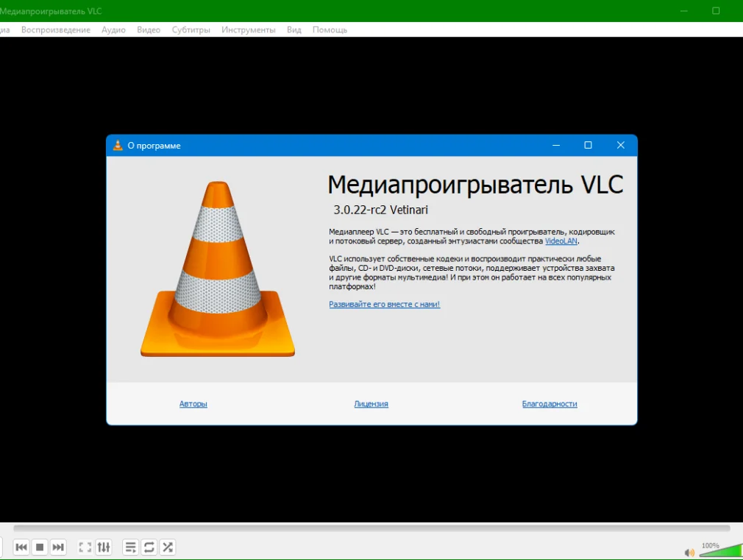This screenshot has width=743, height=560.
Task: Toggle loop repeat mode
Action: point(149,547)
